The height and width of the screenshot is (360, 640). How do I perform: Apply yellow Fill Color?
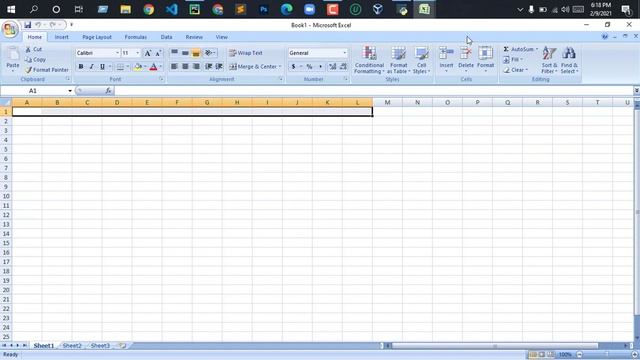click(138, 67)
